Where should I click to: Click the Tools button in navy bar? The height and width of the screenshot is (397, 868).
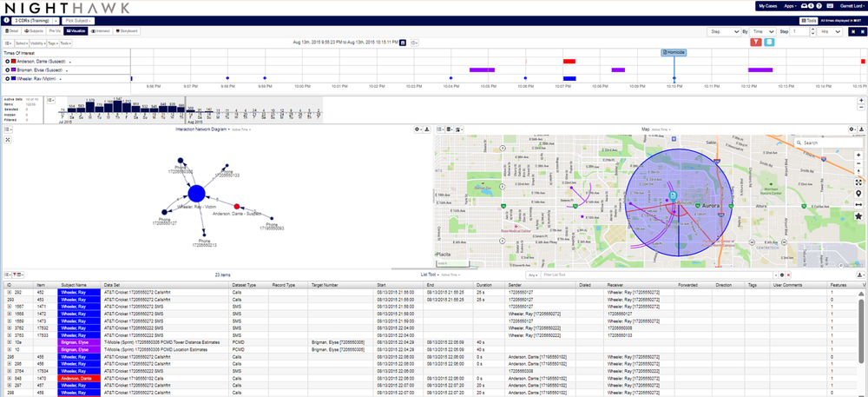(x=809, y=21)
